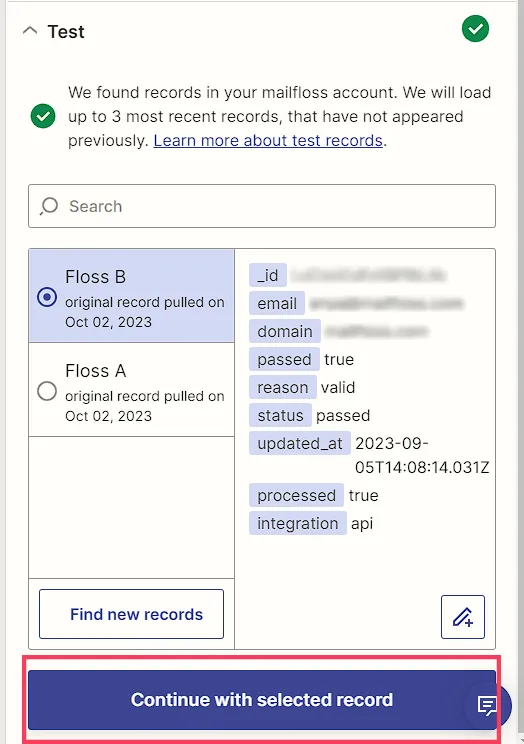This screenshot has height=744, width=524.
Task: Click the _id field label
Action: (x=268, y=275)
